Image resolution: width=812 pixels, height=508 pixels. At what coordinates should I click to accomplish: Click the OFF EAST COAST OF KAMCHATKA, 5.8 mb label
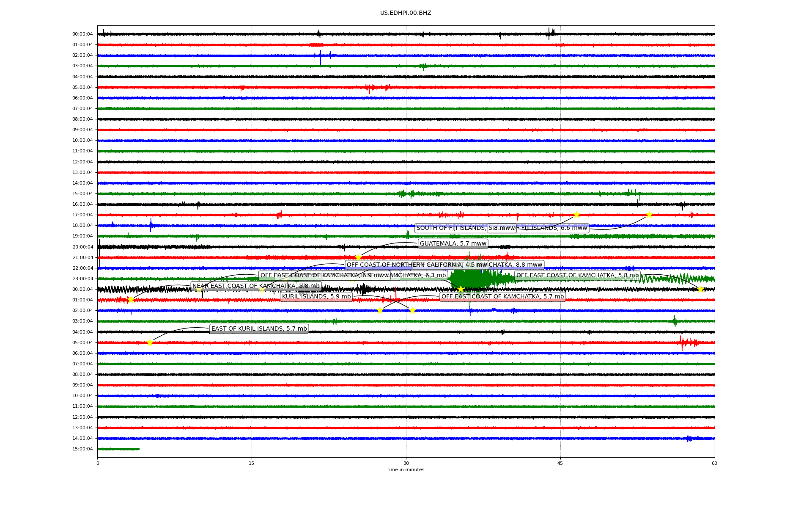point(577,276)
